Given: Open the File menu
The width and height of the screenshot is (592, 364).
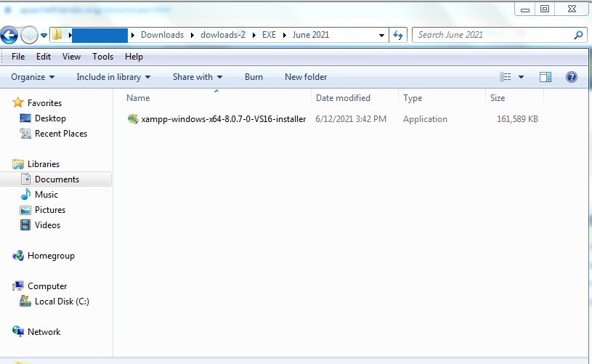Looking at the screenshot, I should tap(18, 57).
